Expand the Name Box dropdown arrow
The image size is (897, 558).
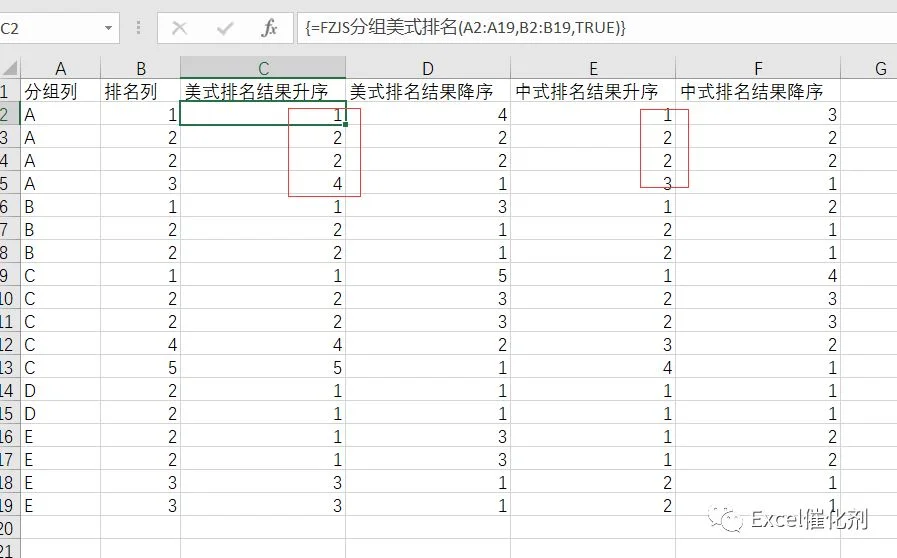pyautogui.click(x=108, y=27)
